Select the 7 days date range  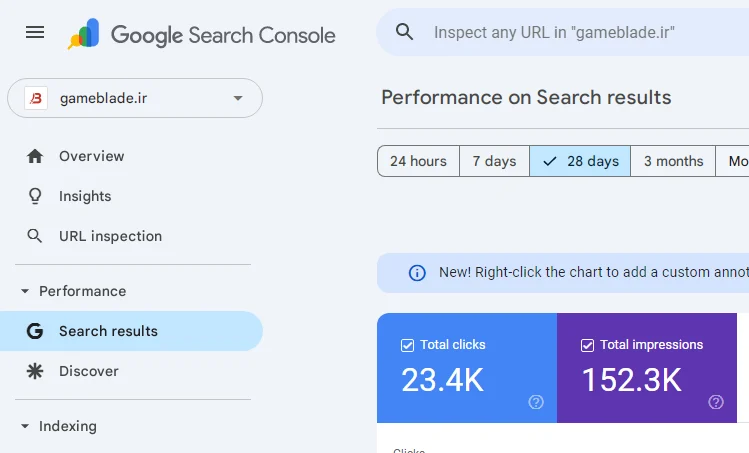(x=494, y=161)
